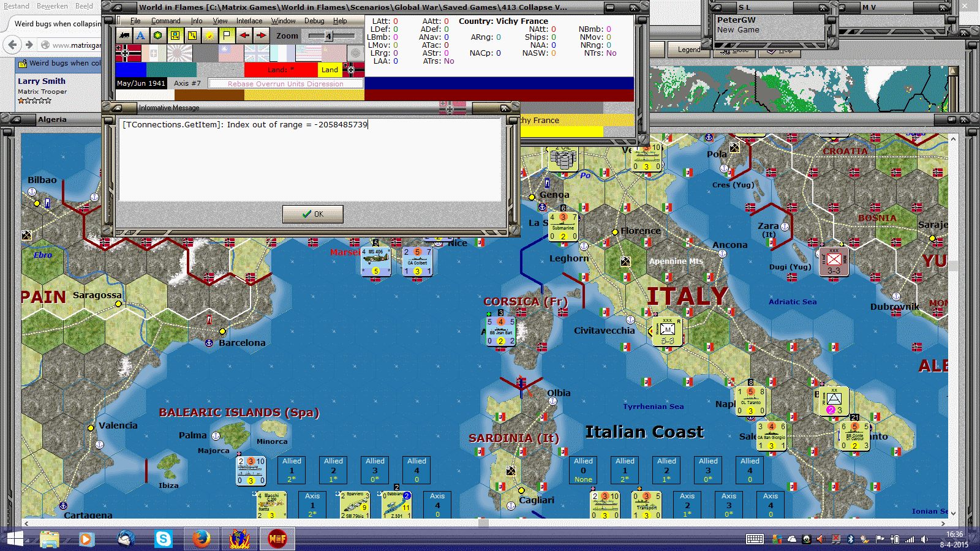
Task: Open the Window menu
Action: pyautogui.click(x=284, y=21)
